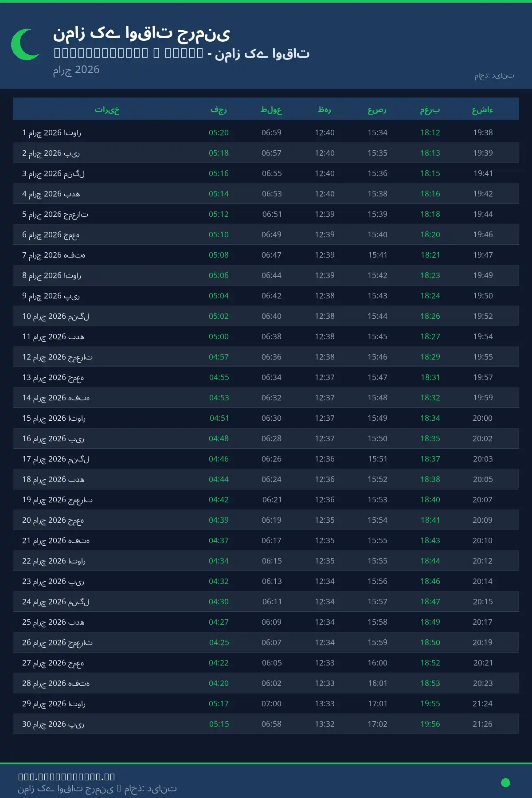The height and width of the screenshot is (798, 532).
Task: Click the main title text in the header
Action: click(141, 33)
